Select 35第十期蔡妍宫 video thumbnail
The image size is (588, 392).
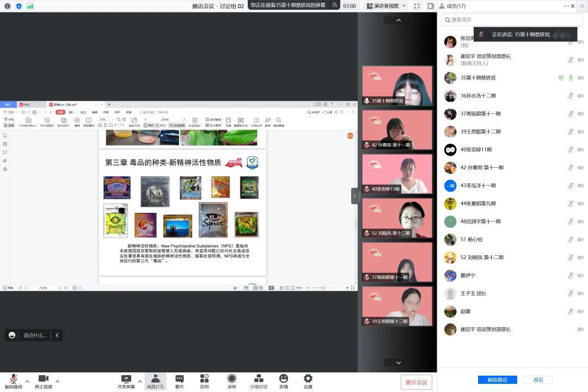coord(397,85)
